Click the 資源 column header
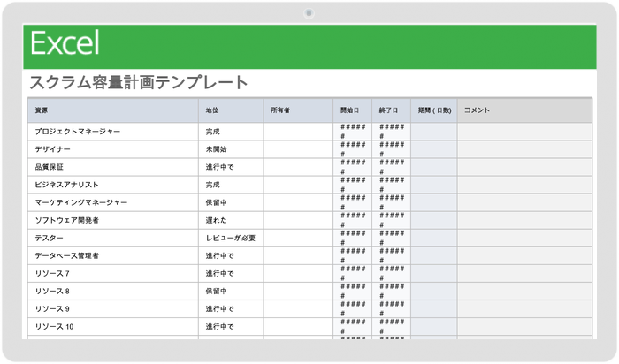 (42, 110)
